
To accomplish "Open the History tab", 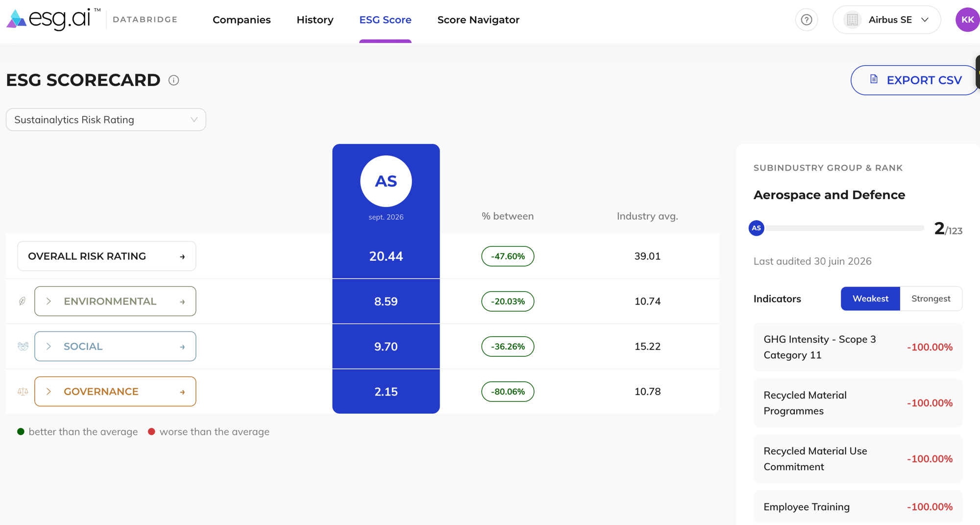I will click(x=315, y=20).
